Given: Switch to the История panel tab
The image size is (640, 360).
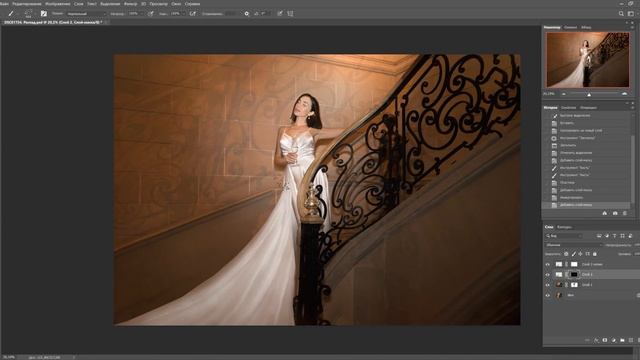Looking at the screenshot, I should (550, 108).
